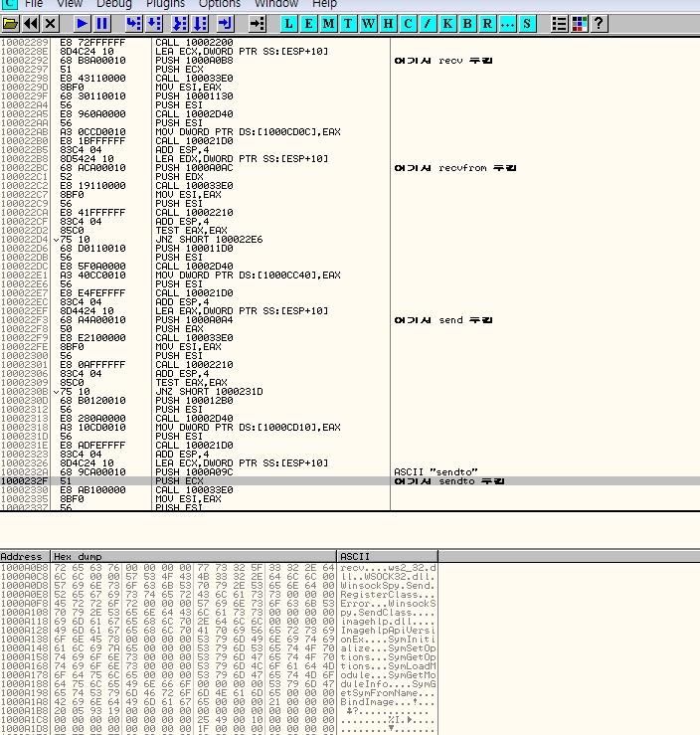
Task: Open the Help menu
Action: pyautogui.click(x=325, y=4)
